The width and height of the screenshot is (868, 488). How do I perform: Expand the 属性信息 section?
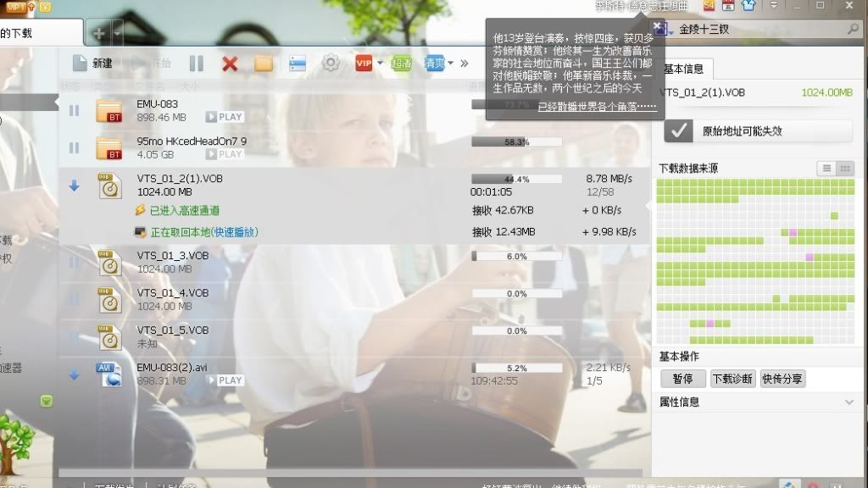click(x=849, y=402)
